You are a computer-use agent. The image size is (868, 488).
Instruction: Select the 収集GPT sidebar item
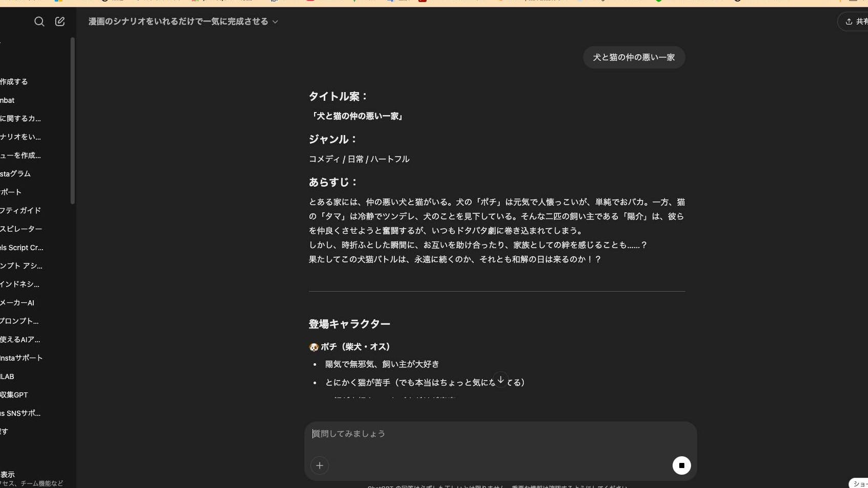[x=14, y=395]
